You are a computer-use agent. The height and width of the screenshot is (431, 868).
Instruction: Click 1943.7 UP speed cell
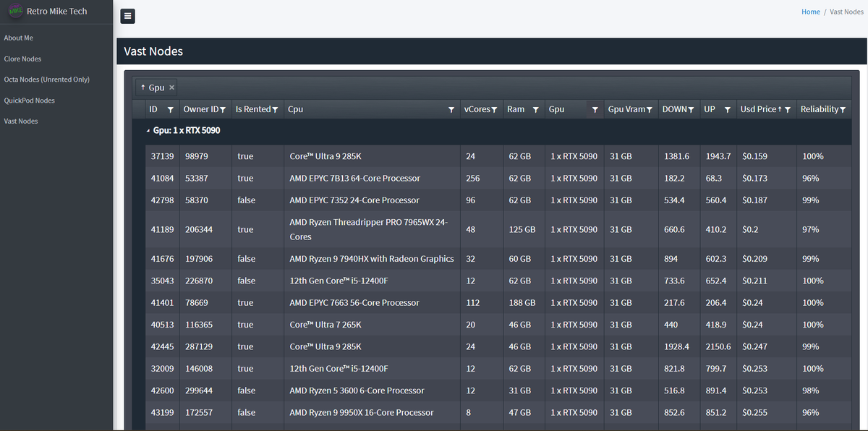pyautogui.click(x=718, y=156)
